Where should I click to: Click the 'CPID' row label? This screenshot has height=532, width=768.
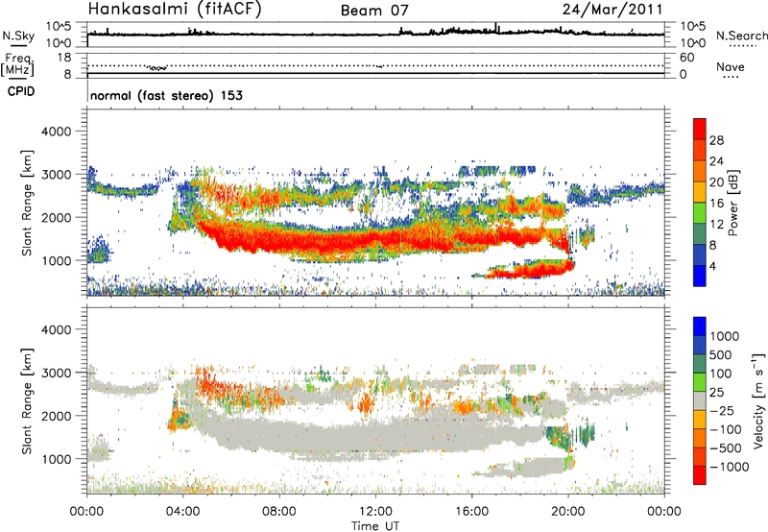click(21, 91)
